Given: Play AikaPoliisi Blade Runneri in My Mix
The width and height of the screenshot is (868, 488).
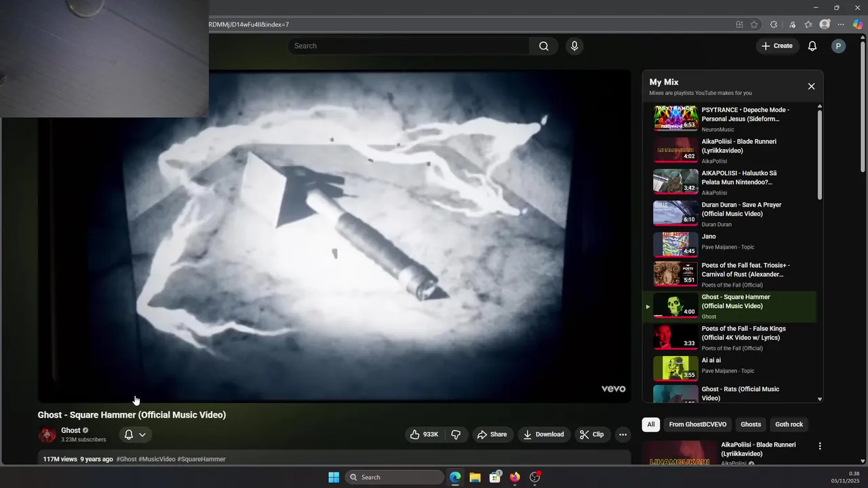Looking at the screenshot, I should click(x=729, y=150).
